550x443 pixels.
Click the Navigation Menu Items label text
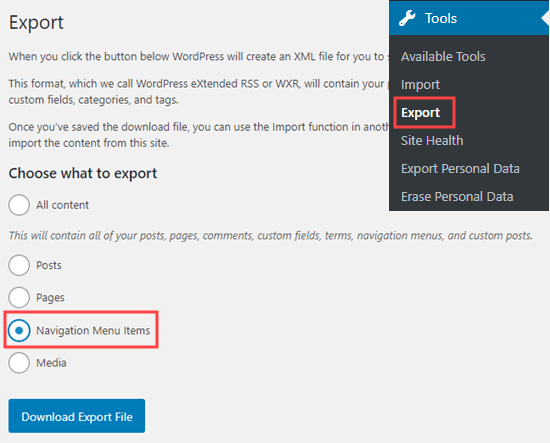click(93, 331)
